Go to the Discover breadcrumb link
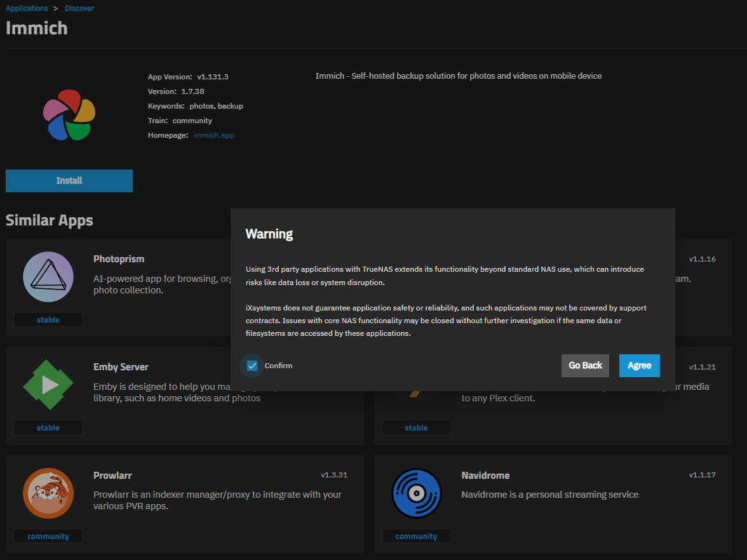 (x=79, y=8)
